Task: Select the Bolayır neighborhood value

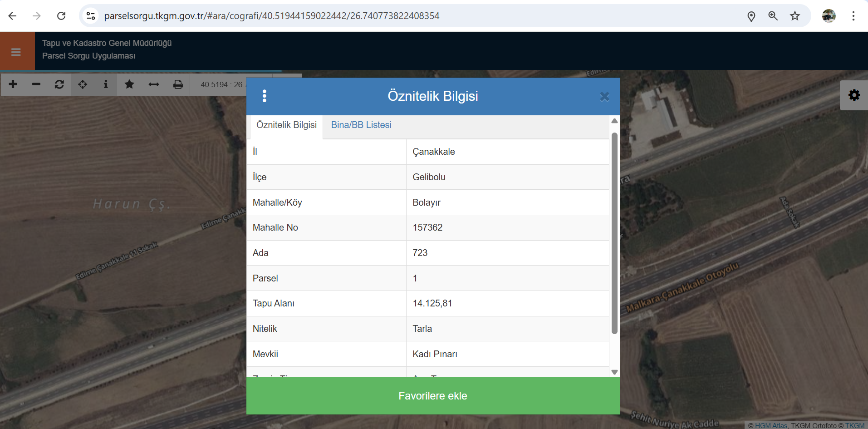Action: pyautogui.click(x=427, y=202)
